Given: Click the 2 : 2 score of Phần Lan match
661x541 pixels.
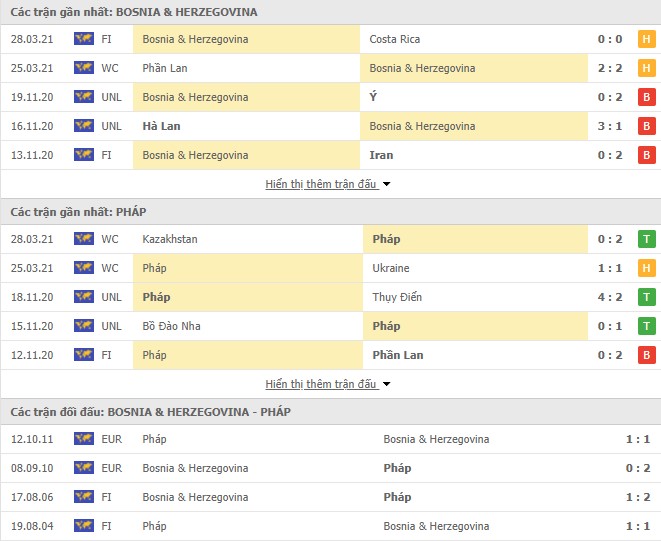Looking at the screenshot, I should coord(610,68).
